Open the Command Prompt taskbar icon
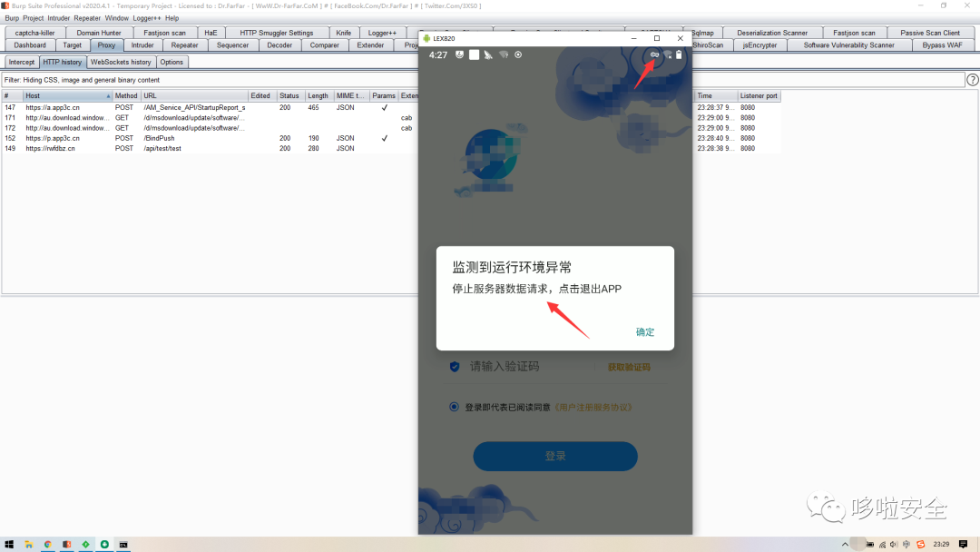 tap(123, 544)
